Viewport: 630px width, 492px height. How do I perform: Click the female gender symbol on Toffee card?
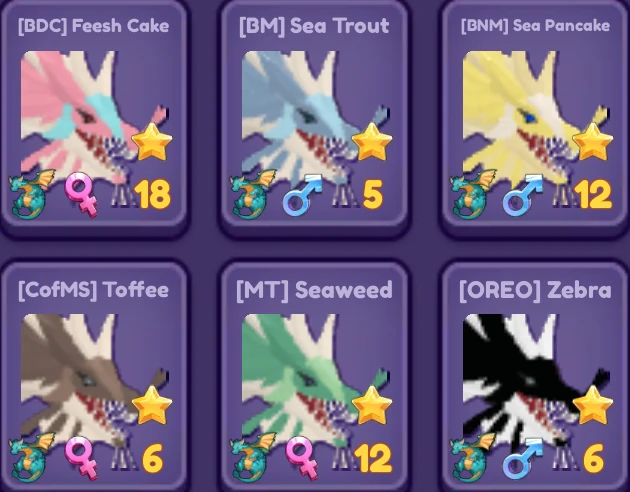click(x=82, y=458)
